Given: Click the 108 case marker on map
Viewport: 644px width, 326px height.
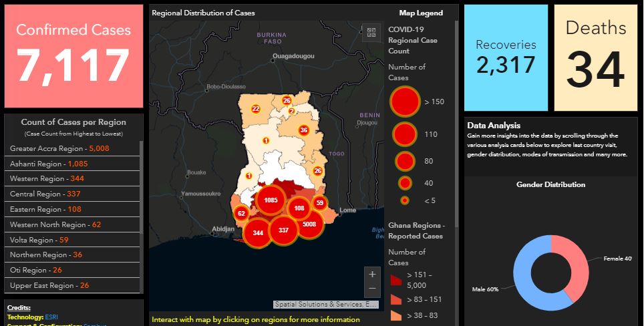Looking at the screenshot, I should pyautogui.click(x=299, y=208).
